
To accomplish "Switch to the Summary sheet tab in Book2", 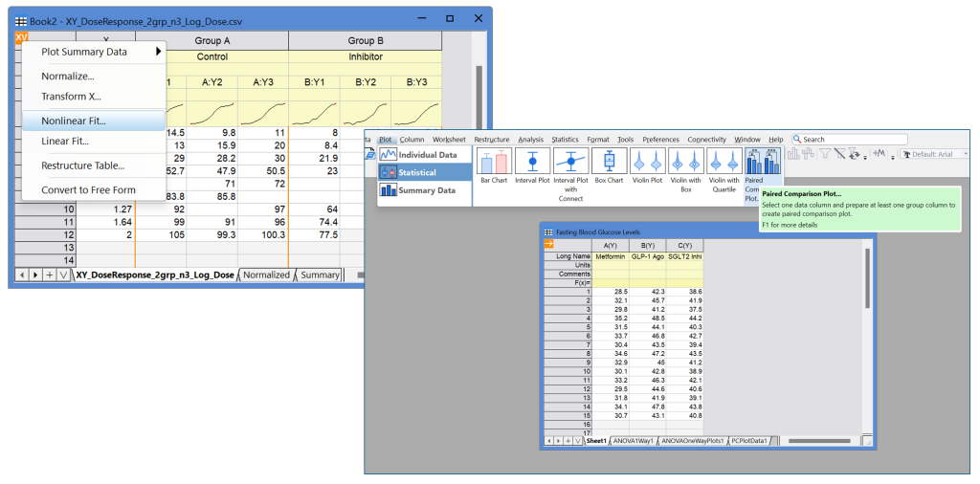I will pos(320,275).
